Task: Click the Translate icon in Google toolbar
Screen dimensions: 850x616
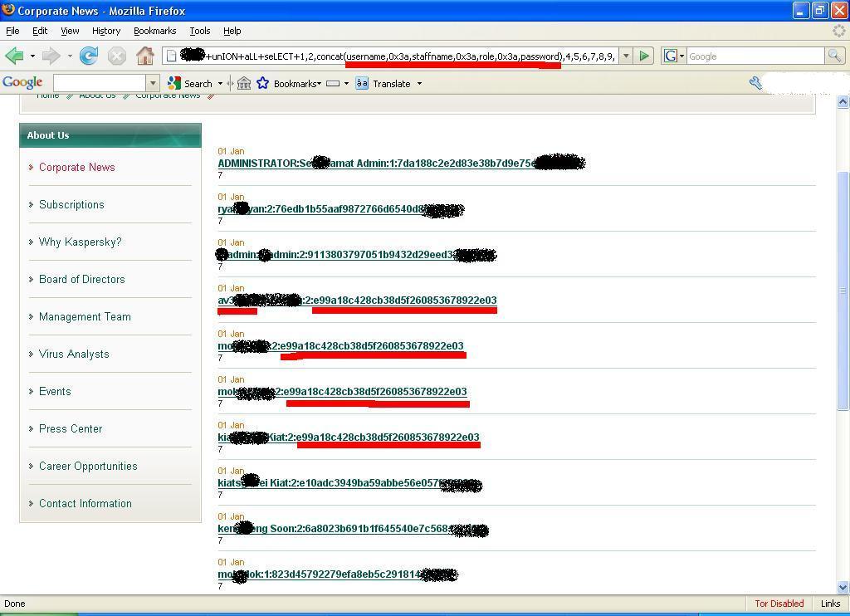Action: click(362, 84)
